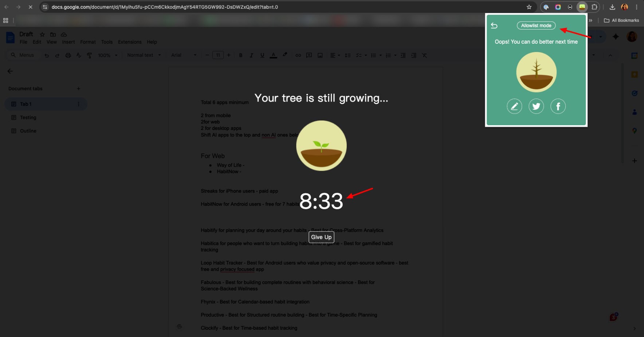Click the back arrow in Forest popup

(494, 25)
